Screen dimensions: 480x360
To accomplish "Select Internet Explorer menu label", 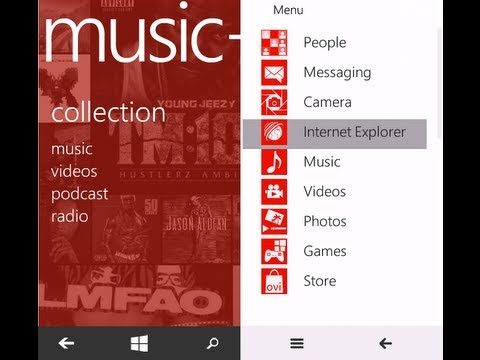I will coord(354,132).
